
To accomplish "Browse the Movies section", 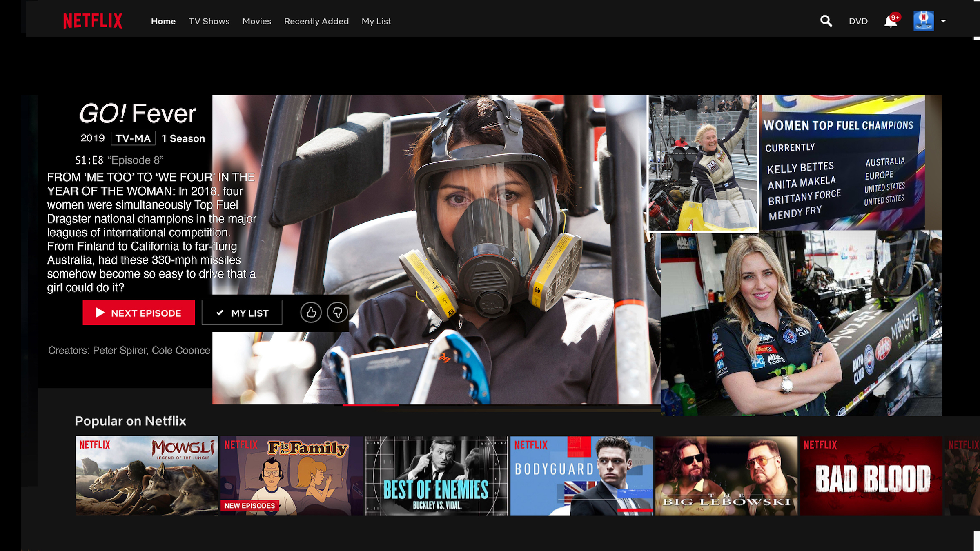I will (256, 21).
